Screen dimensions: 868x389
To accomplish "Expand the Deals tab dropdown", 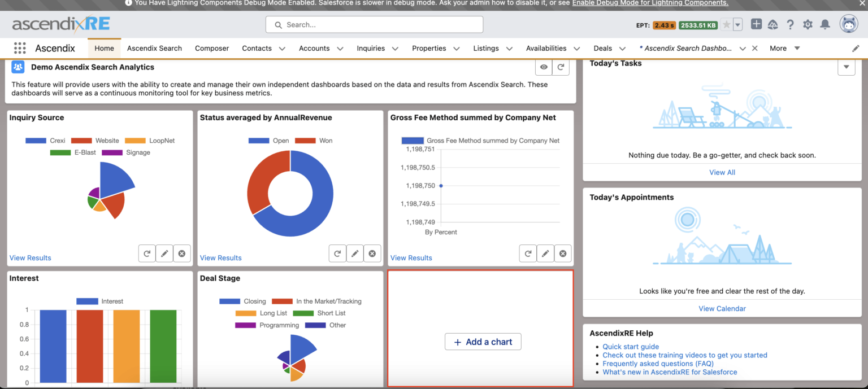I will pyautogui.click(x=622, y=49).
